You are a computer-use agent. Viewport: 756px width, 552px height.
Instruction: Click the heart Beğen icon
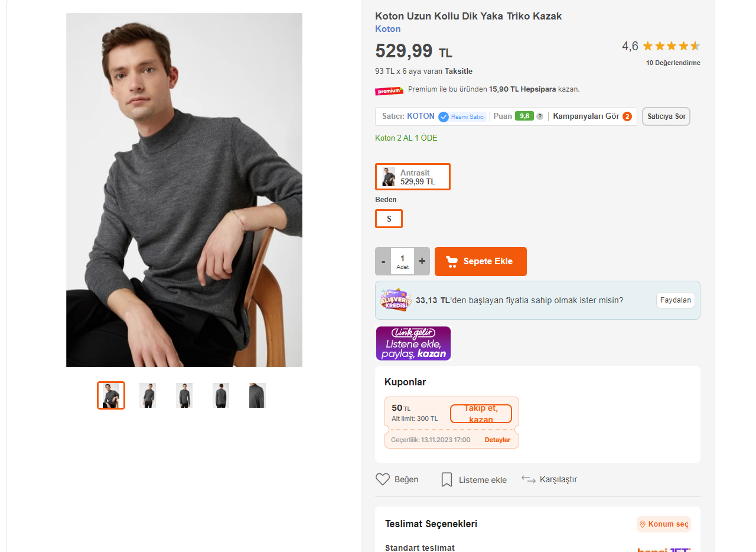383,479
